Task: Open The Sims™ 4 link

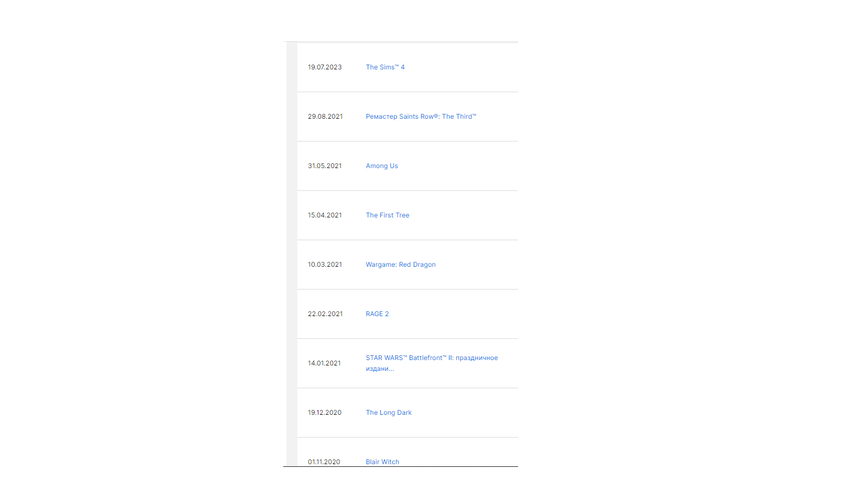Action: point(385,67)
